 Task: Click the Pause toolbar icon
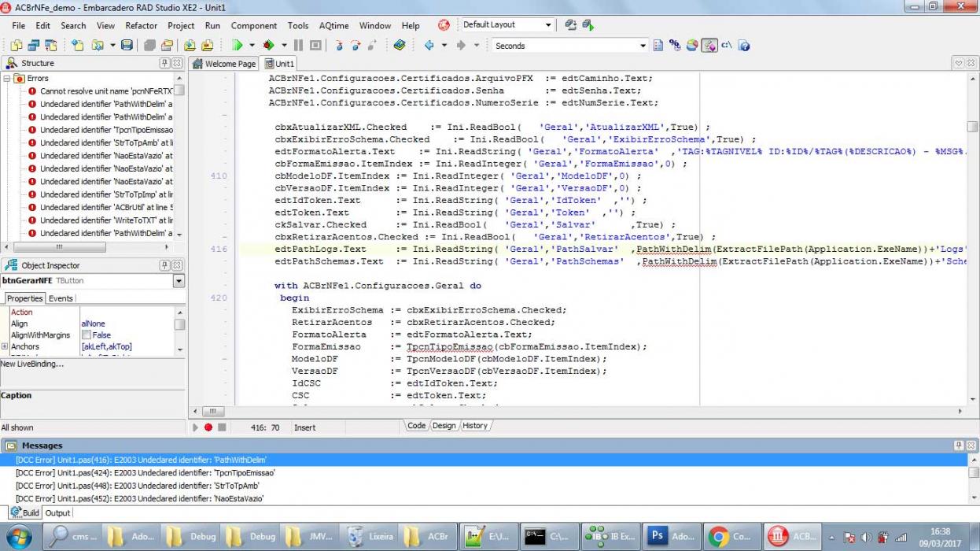coord(298,46)
